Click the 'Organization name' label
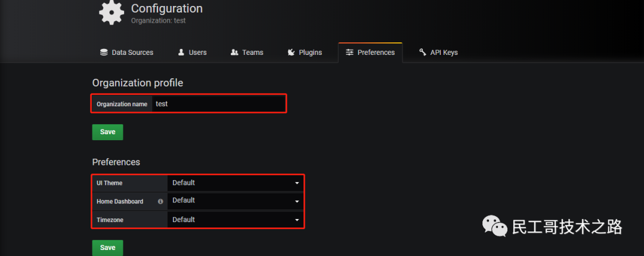 point(122,104)
